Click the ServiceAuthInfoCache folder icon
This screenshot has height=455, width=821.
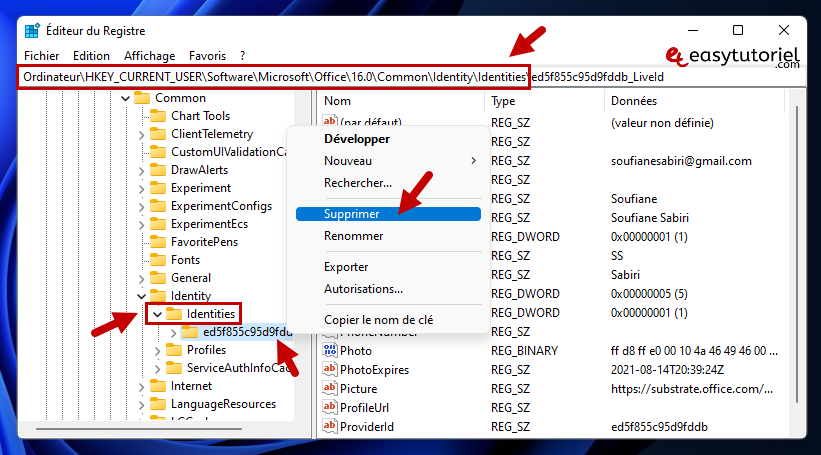coord(174,368)
